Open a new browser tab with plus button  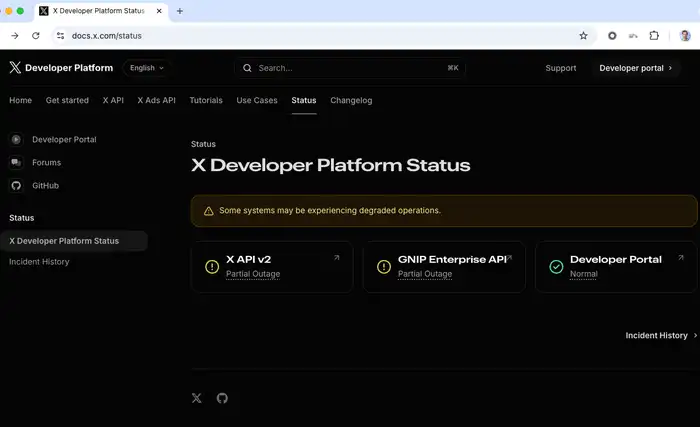tap(179, 11)
